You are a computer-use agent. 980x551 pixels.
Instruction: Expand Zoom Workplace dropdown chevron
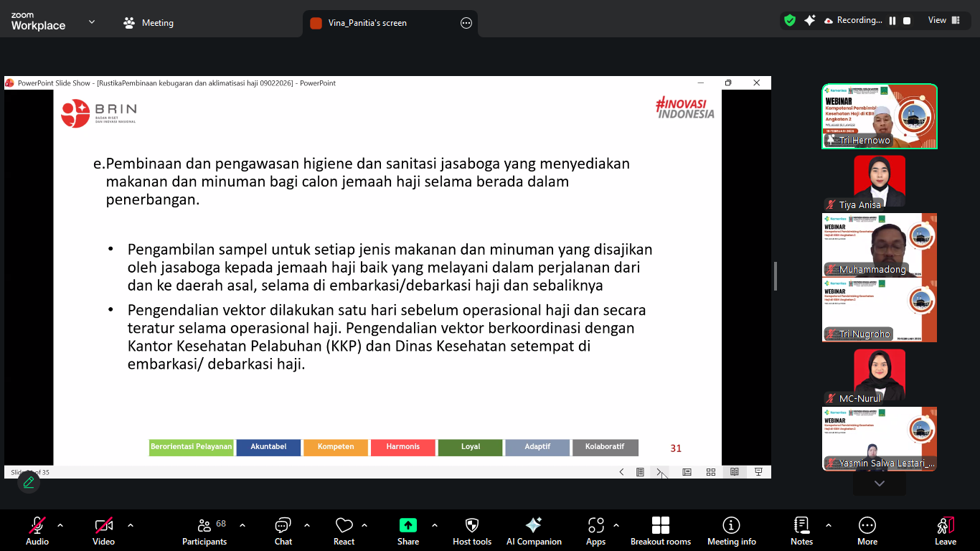pos(92,22)
